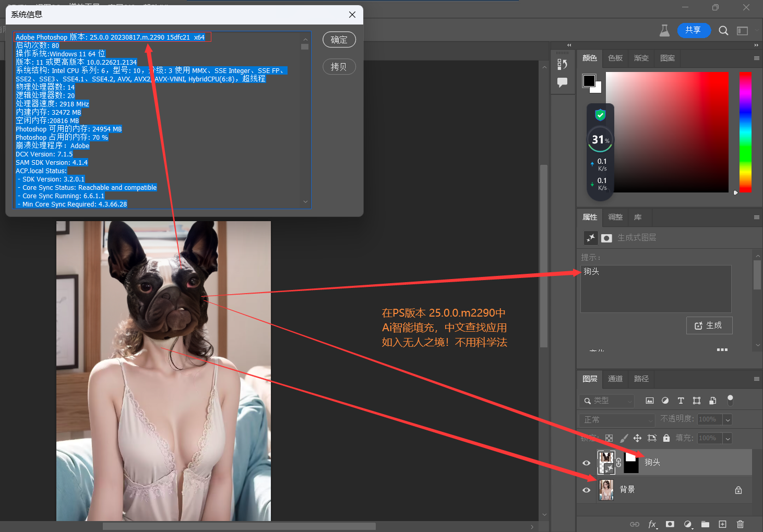The width and height of the screenshot is (763, 532).
Task: Open the Comments panel icon
Action: click(x=562, y=82)
